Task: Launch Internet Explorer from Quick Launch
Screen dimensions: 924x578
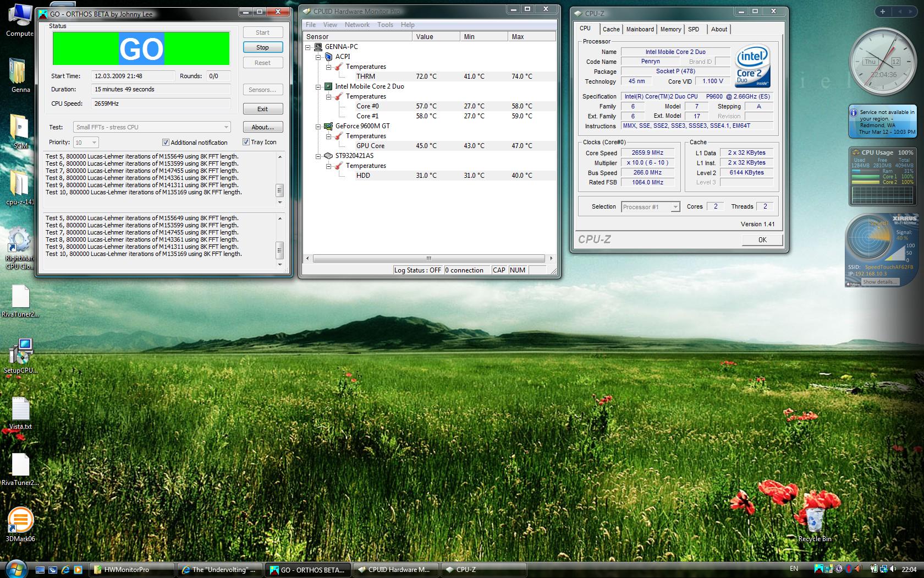Action: [x=65, y=570]
